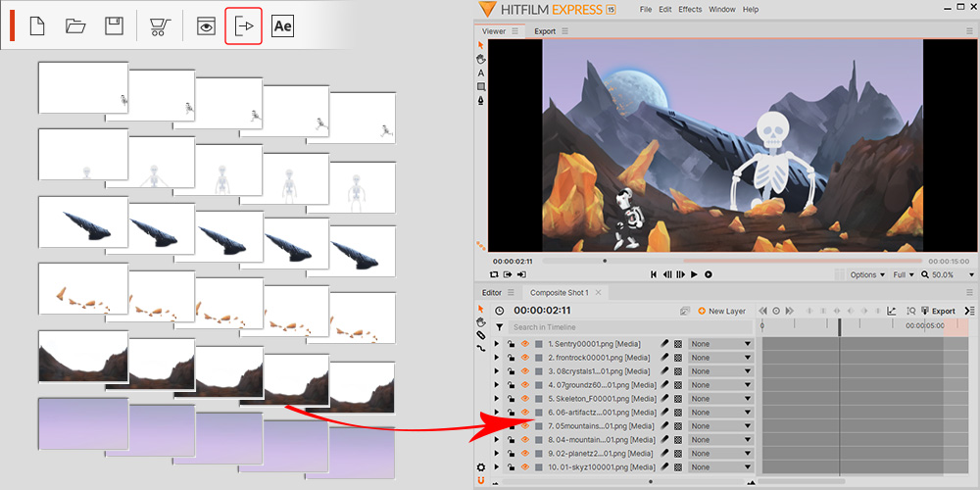Image resolution: width=980 pixels, height=490 pixels.
Task: Toggle the lock on the 2. frontrock00001.png layer
Action: 511,358
